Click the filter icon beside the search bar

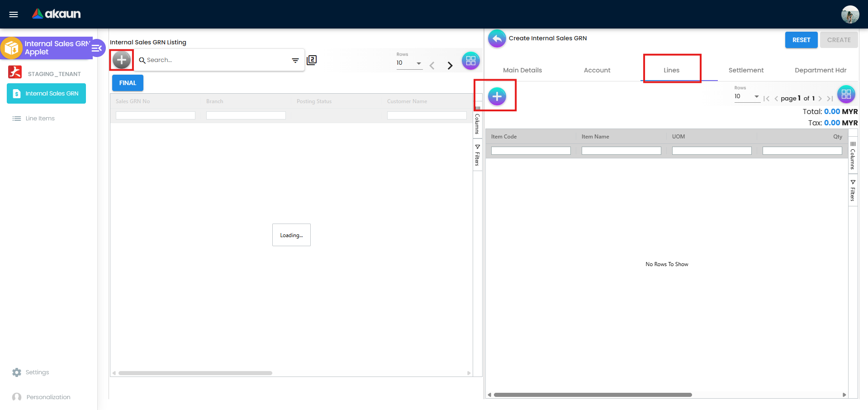pos(295,60)
